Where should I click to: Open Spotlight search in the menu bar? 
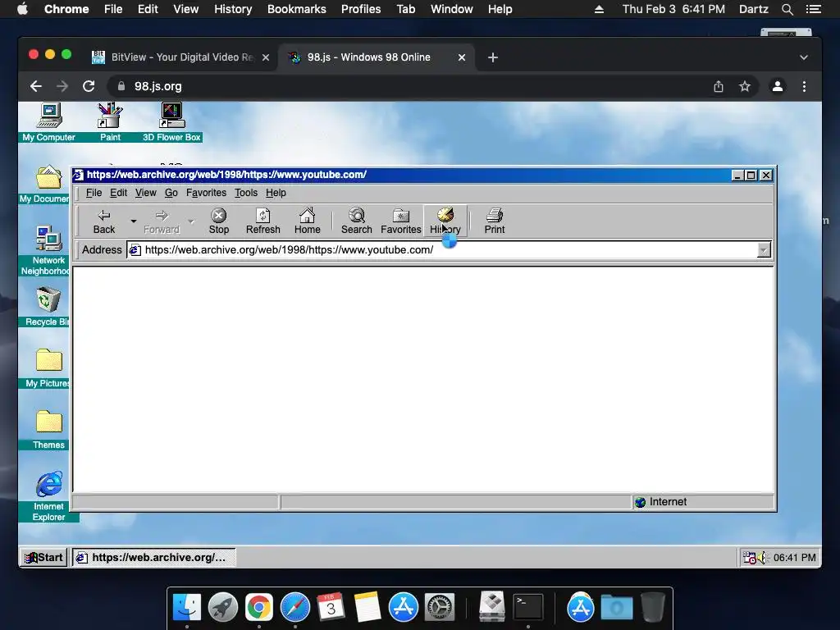(x=787, y=9)
